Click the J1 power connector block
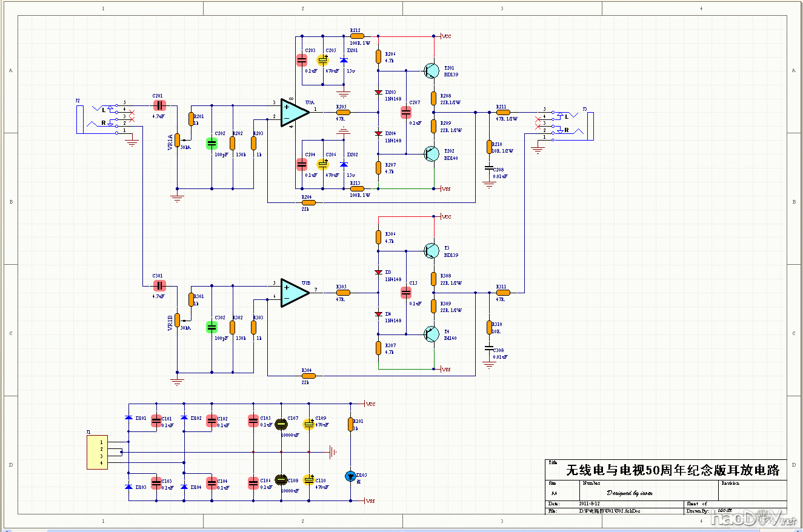 (x=97, y=452)
